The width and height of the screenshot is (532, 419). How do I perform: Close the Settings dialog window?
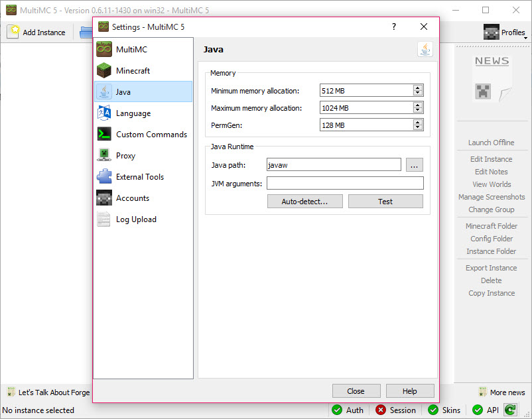tap(424, 27)
